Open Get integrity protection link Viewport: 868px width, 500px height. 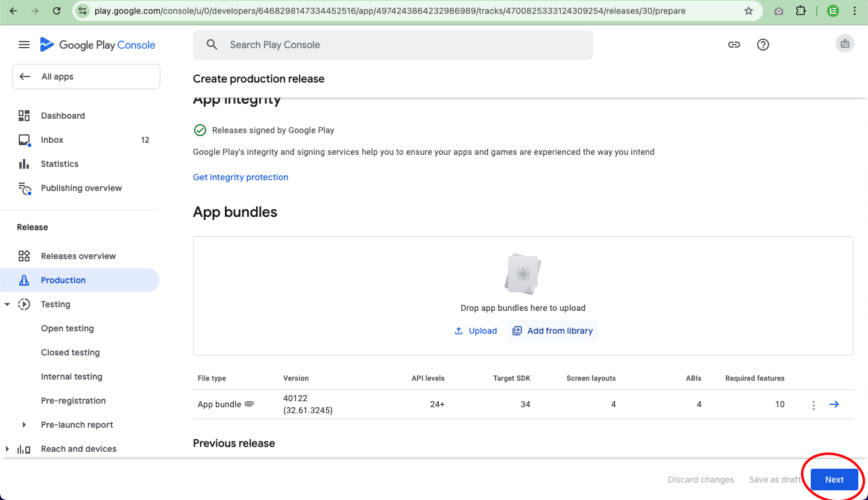click(241, 177)
